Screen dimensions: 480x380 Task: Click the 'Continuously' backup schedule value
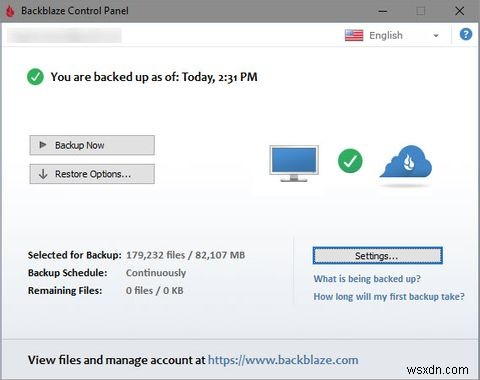coord(156,273)
